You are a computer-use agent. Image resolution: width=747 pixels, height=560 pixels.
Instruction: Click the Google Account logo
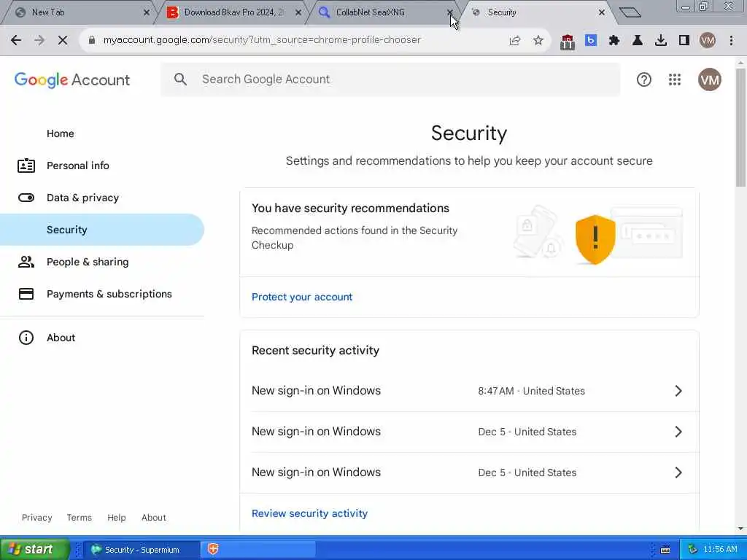click(72, 80)
